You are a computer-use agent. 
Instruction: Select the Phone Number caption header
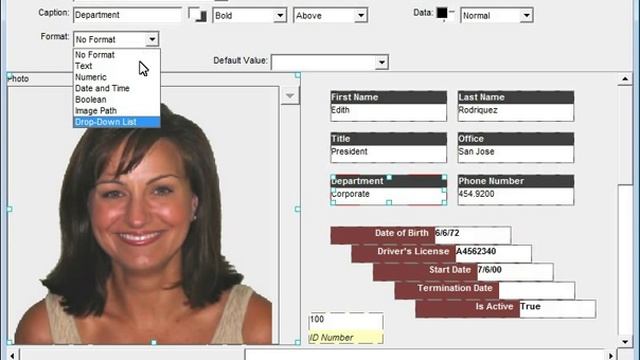point(516,181)
